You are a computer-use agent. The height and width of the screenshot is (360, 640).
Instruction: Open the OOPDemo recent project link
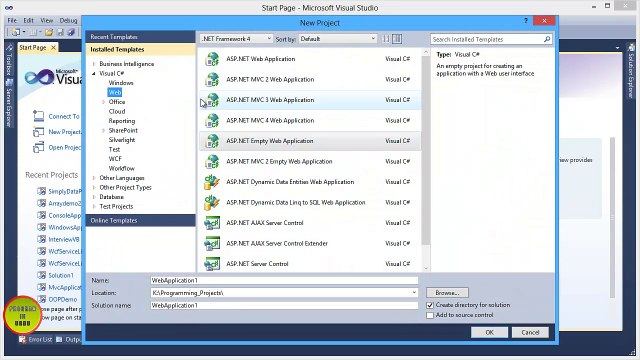[62, 300]
